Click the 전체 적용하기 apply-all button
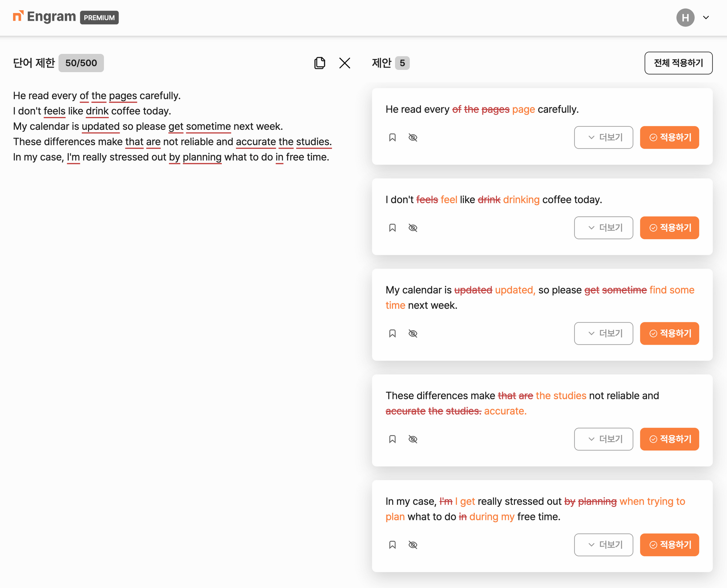The image size is (727, 588). [x=678, y=63]
